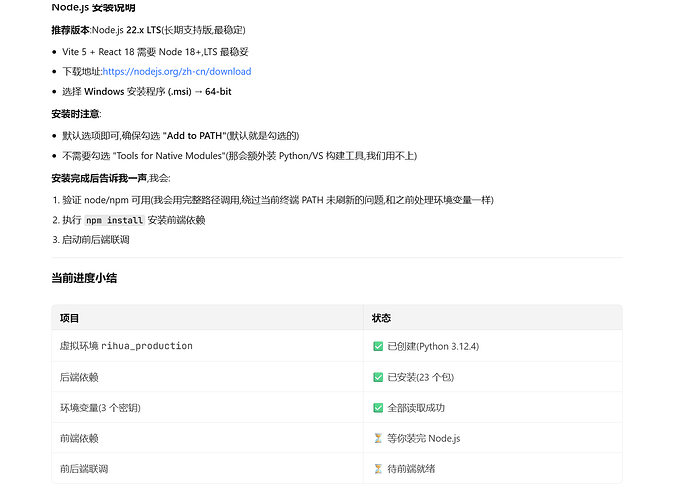Click the heading 'Node.js 安装说明'
The height and width of the screenshot is (494, 690).
tap(93, 7)
